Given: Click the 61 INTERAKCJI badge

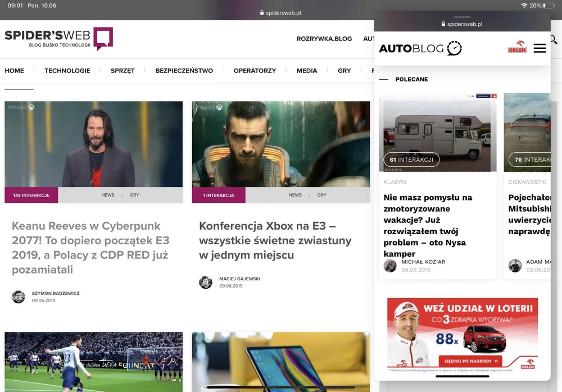Looking at the screenshot, I should coord(411,159).
